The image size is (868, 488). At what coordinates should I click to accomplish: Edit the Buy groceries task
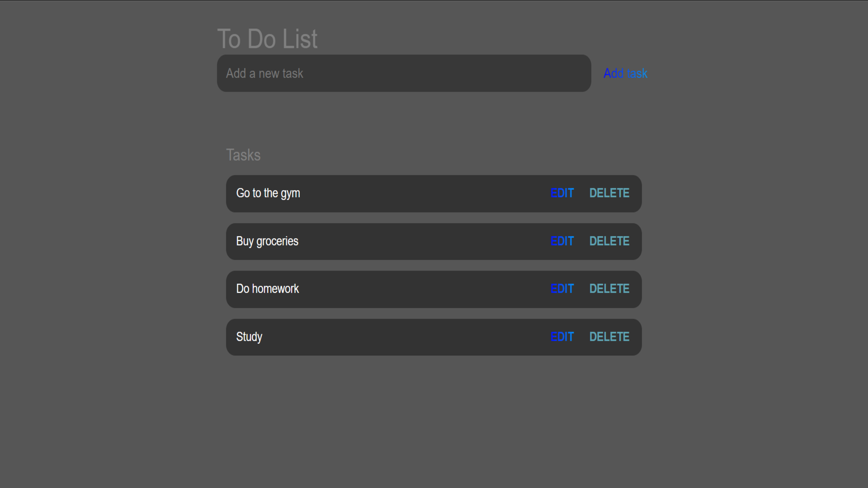[562, 241]
